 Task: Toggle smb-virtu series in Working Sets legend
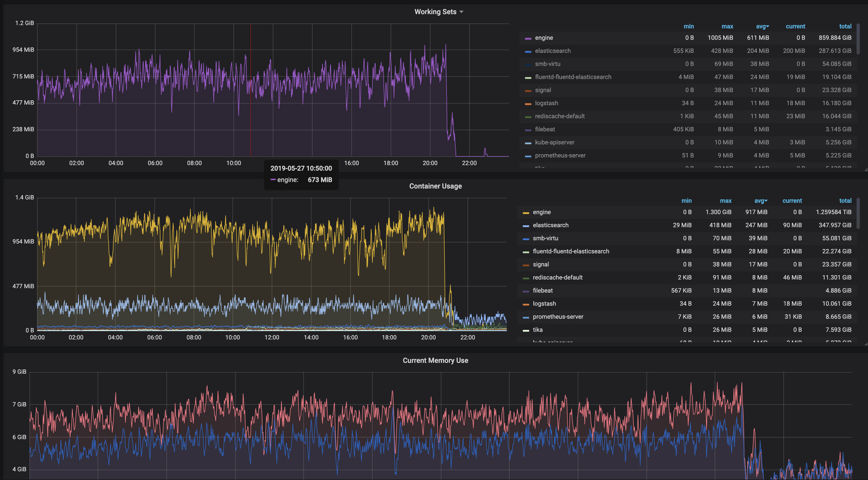[x=547, y=64]
